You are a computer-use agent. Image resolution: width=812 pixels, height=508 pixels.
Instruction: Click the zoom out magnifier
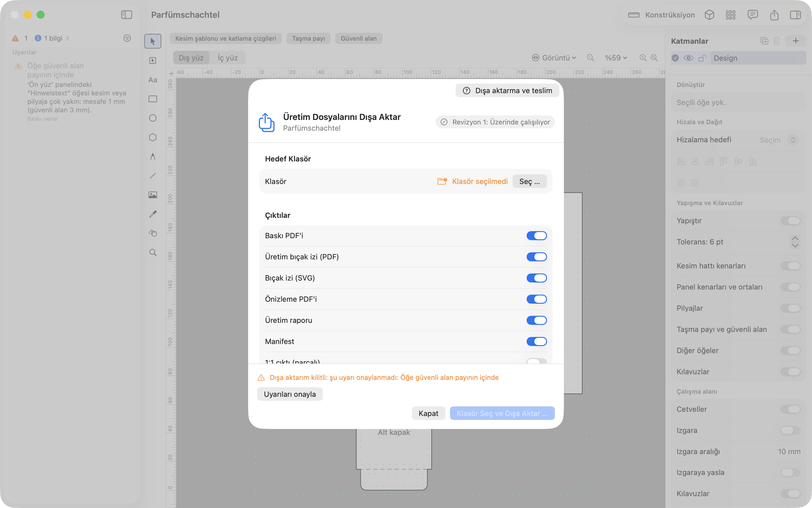point(590,58)
